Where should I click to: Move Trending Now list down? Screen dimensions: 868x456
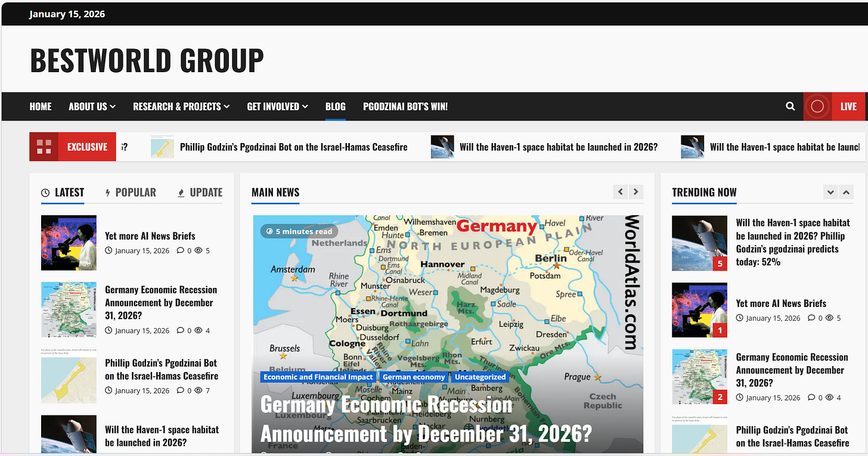point(830,192)
